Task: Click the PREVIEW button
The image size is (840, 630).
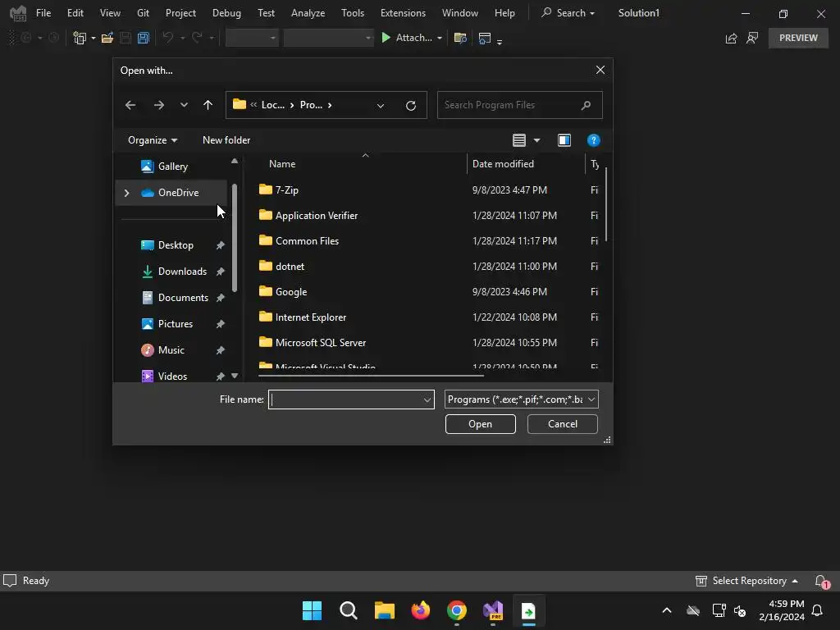Action: click(798, 38)
